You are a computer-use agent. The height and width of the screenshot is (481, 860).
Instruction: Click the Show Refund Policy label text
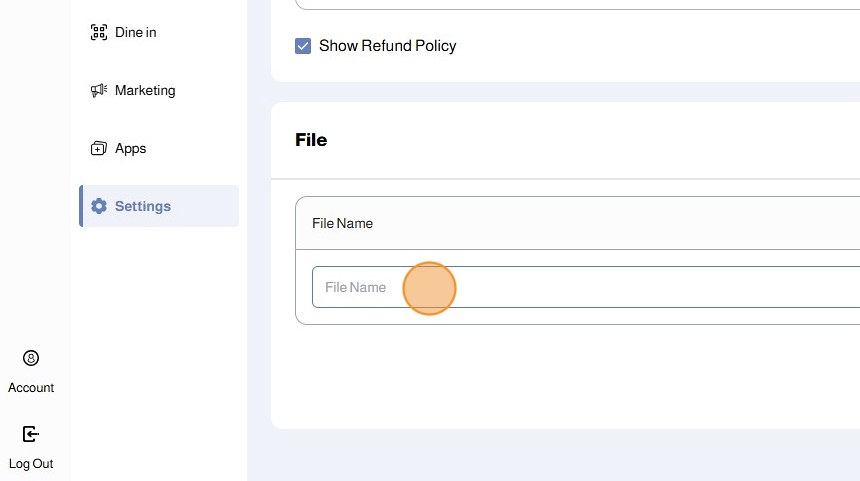pos(387,46)
